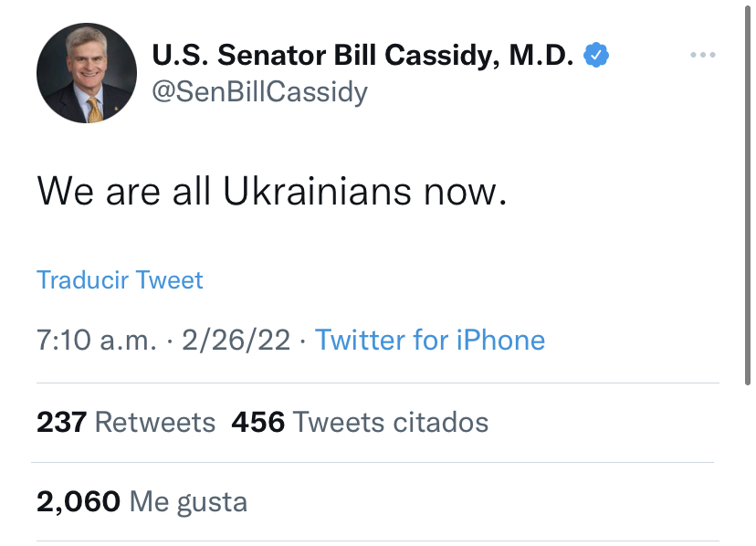Click the tweet text 'We are all Ukrainians now.'

(271, 190)
